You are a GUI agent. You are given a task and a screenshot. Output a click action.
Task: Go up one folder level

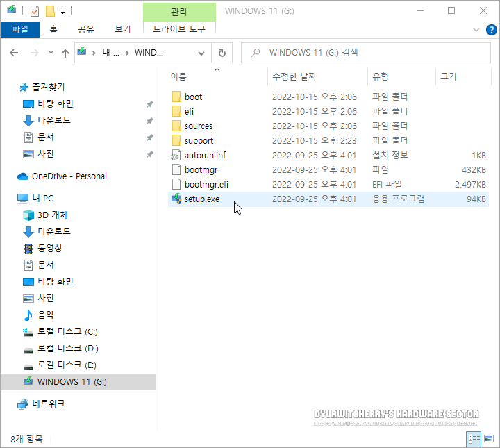[65, 53]
